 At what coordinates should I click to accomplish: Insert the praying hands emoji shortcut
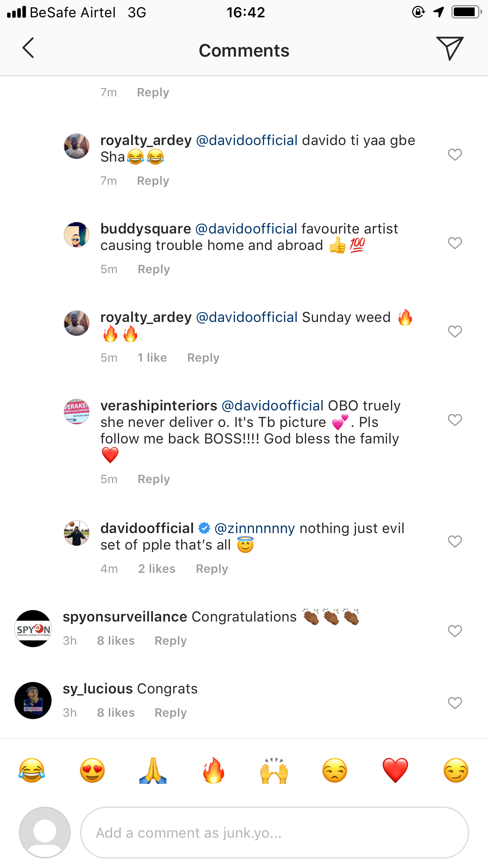point(153,771)
